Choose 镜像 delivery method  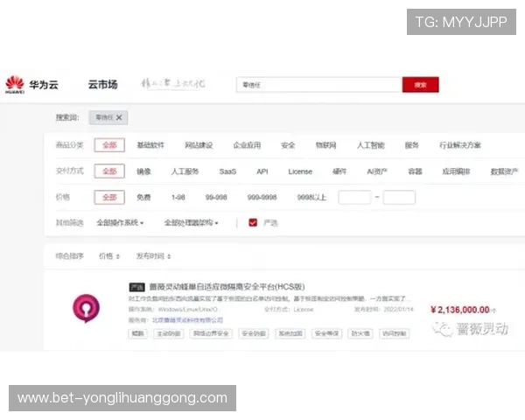click(143, 171)
